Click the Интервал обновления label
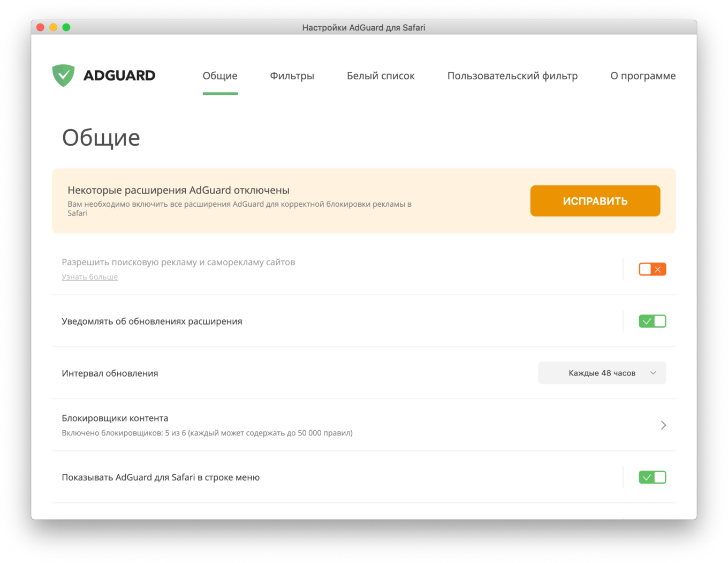This screenshot has width=728, height=563. click(x=110, y=373)
